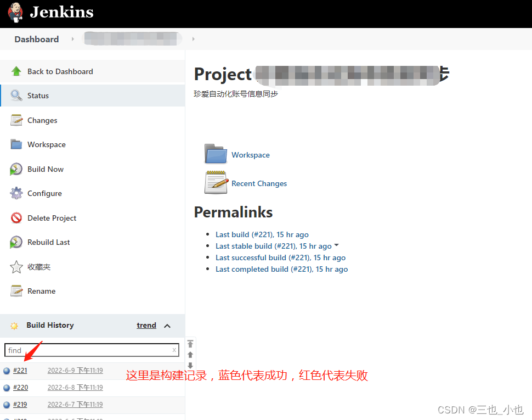Collapse Build History with the chevron
The image size is (532, 420).
pyautogui.click(x=167, y=326)
